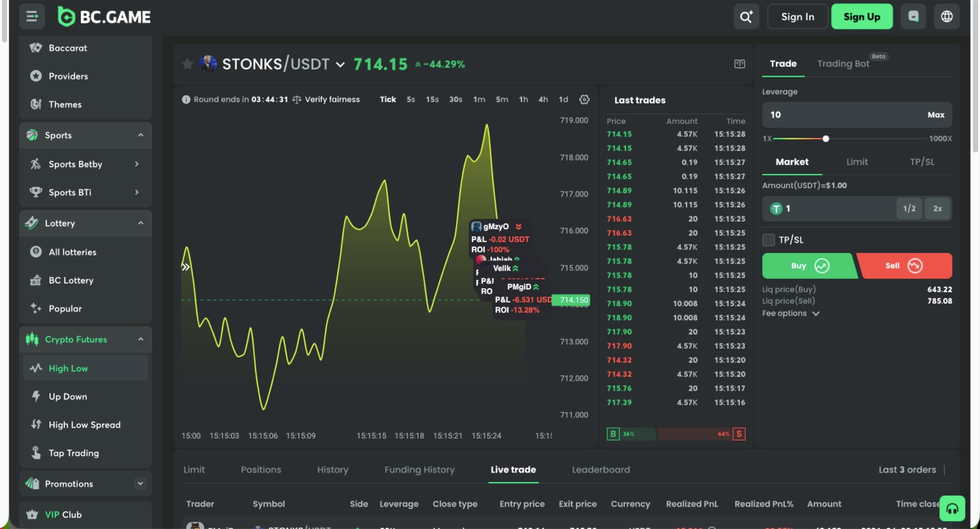Switch to Trading Bot tab
This screenshot has width=980, height=529.
[x=843, y=63]
